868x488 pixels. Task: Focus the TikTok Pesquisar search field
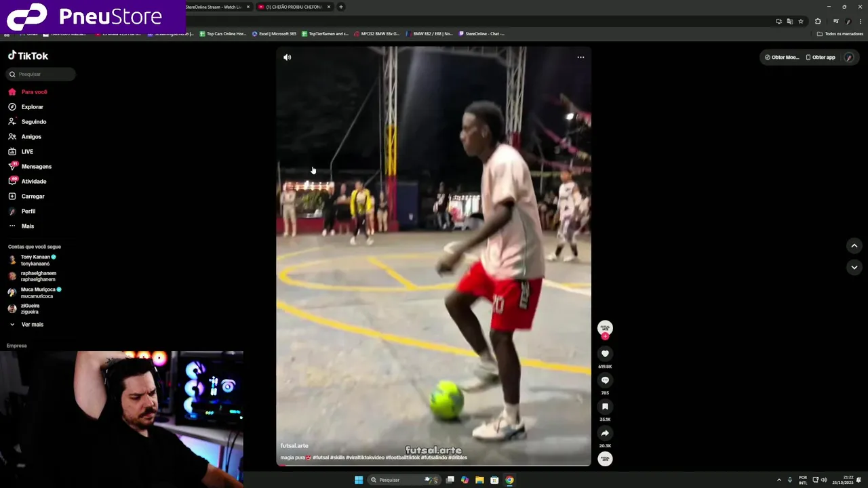point(41,74)
